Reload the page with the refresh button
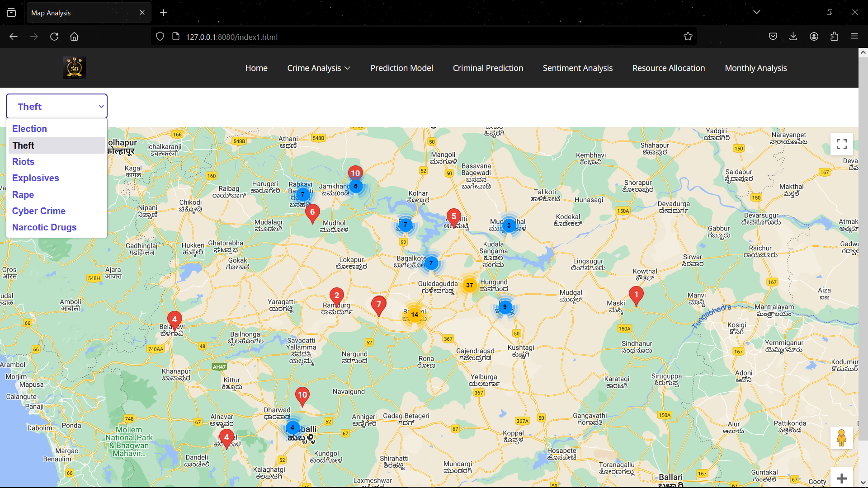This screenshot has height=488, width=868. pos(54,37)
